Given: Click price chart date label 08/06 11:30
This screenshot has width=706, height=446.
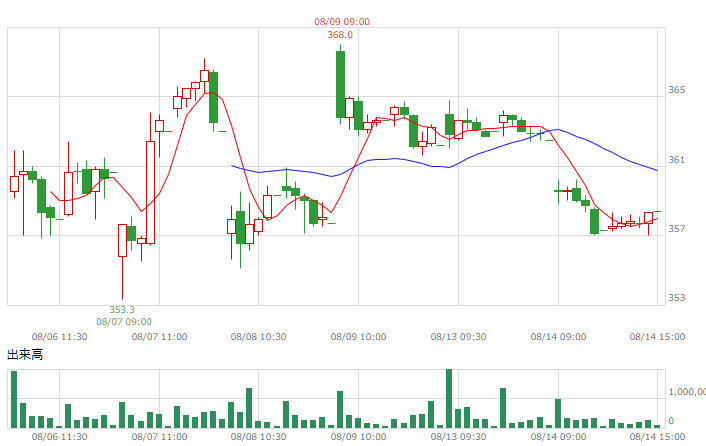Looking at the screenshot, I should [59, 337].
